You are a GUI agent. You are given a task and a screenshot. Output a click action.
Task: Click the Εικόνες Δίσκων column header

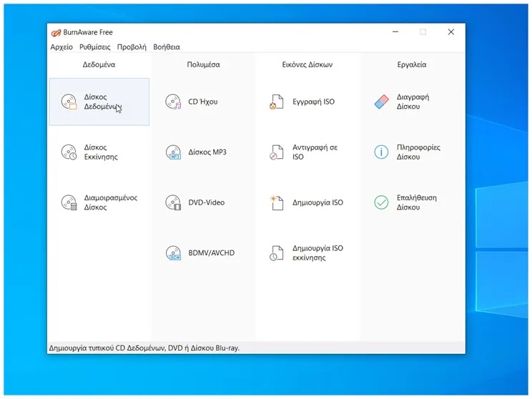307,64
